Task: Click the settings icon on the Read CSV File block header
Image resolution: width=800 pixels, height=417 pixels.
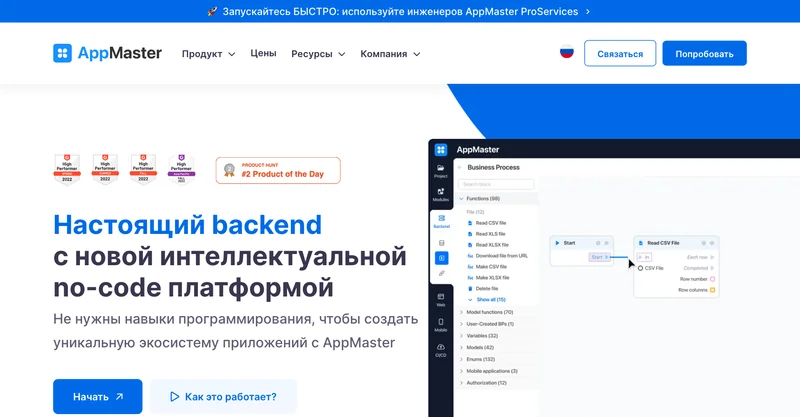Action: click(x=704, y=243)
